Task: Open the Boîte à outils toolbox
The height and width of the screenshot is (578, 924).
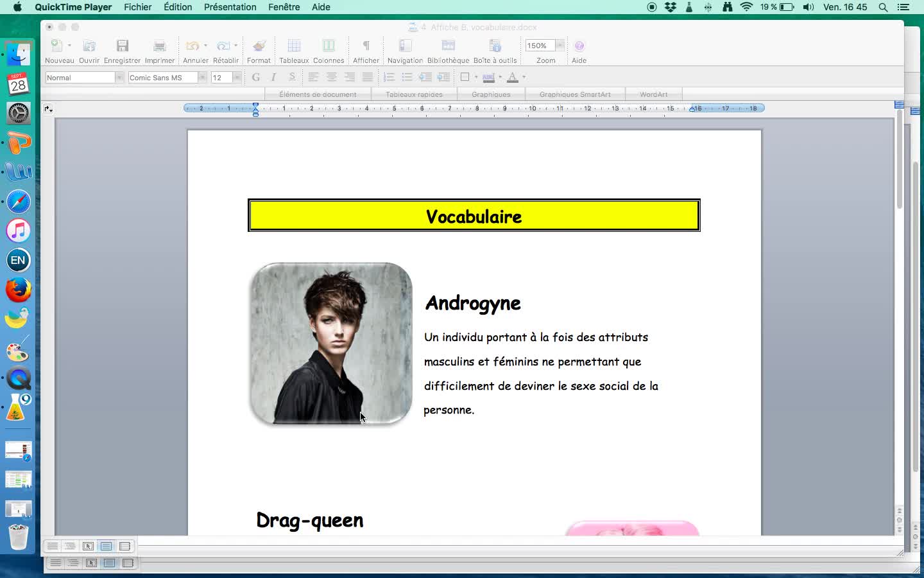Action: (x=495, y=46)
